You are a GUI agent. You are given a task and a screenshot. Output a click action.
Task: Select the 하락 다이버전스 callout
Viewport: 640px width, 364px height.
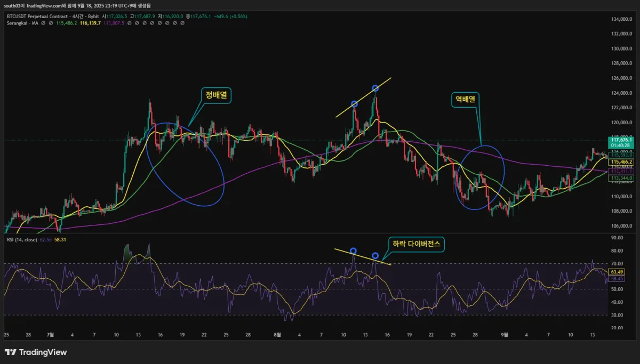point(416,244)
